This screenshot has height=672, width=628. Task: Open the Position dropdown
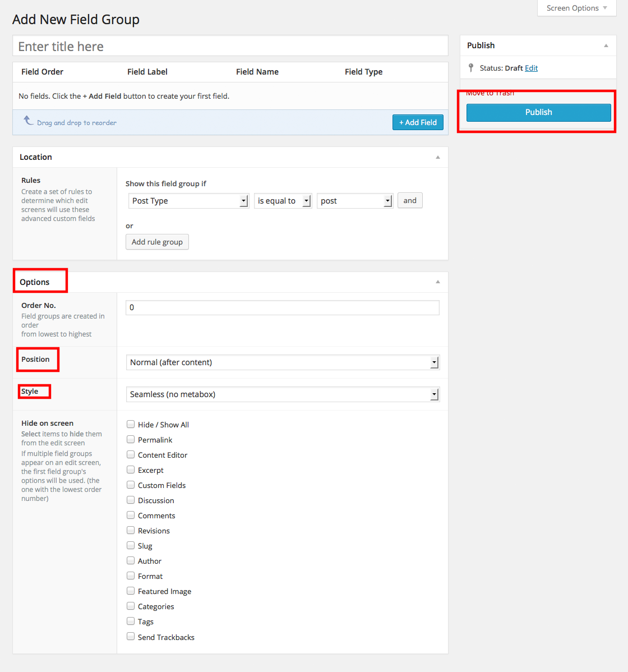pyautogui.click(x=283, y=362)
